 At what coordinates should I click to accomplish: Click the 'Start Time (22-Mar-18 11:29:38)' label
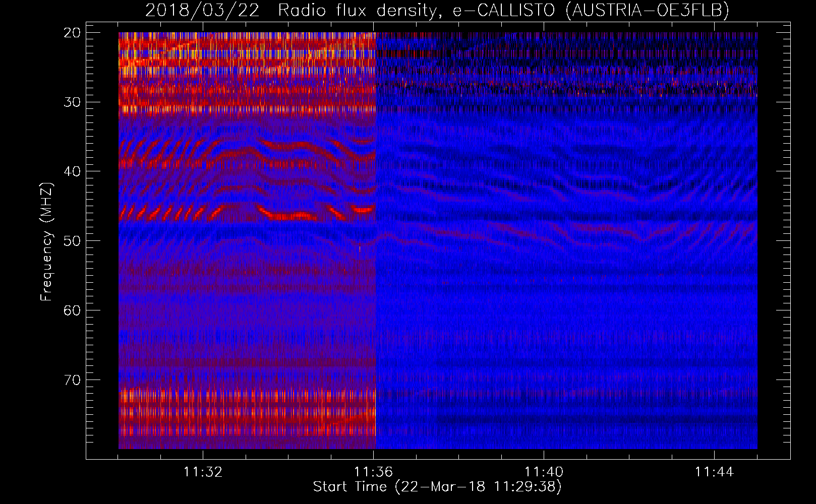coord(437,487)
